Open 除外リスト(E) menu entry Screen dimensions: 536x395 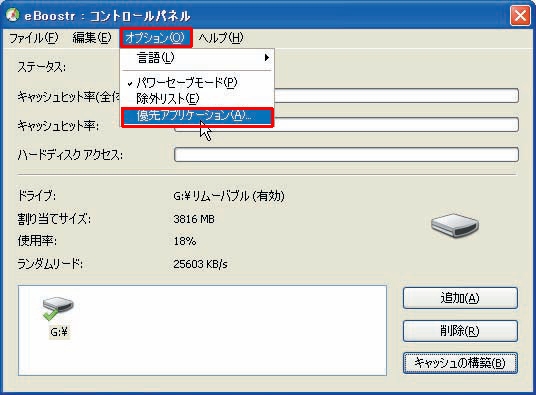[x=197, y=99]
